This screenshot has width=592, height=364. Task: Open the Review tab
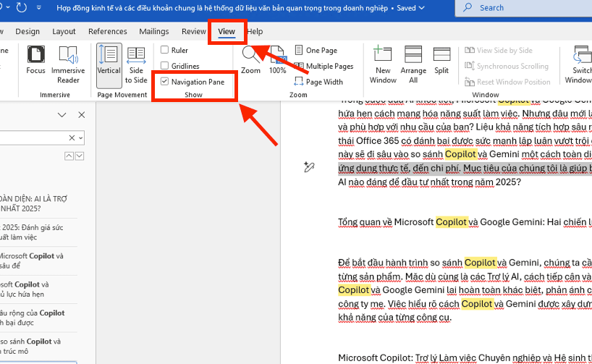(194, 31)
